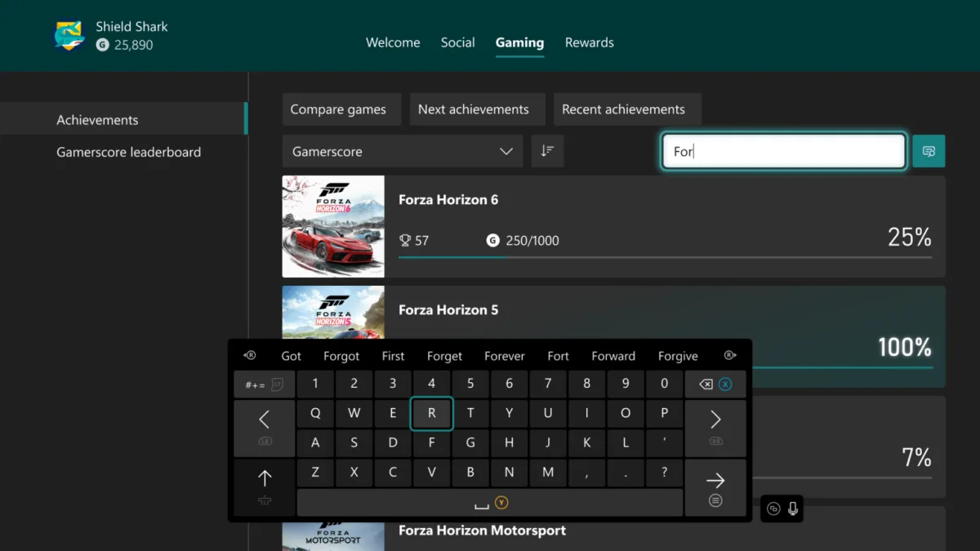Go to the Rewards tab
The width and height of the screenshot is (980, 551).
589,42
